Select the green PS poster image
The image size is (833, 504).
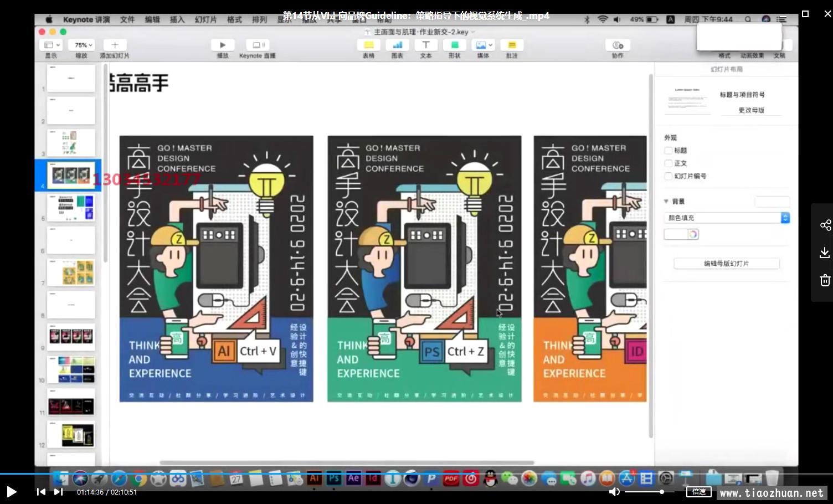click(x=424, y=269)
